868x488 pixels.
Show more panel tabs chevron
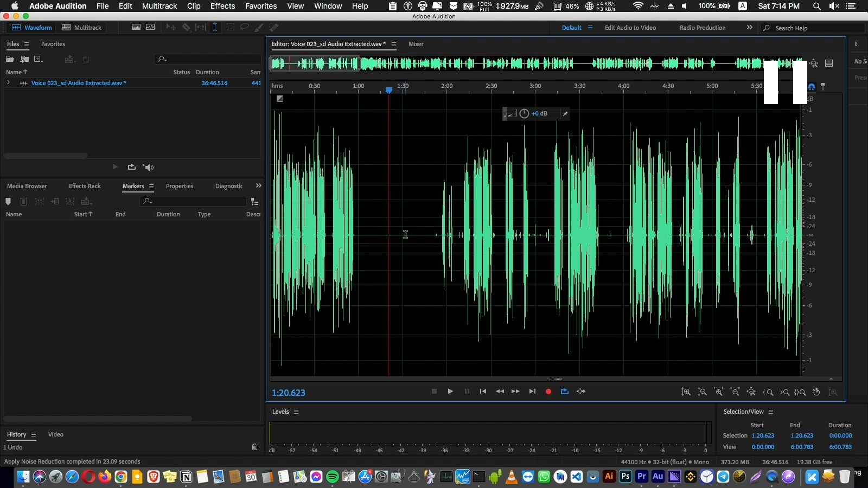(x=258, y=185)
